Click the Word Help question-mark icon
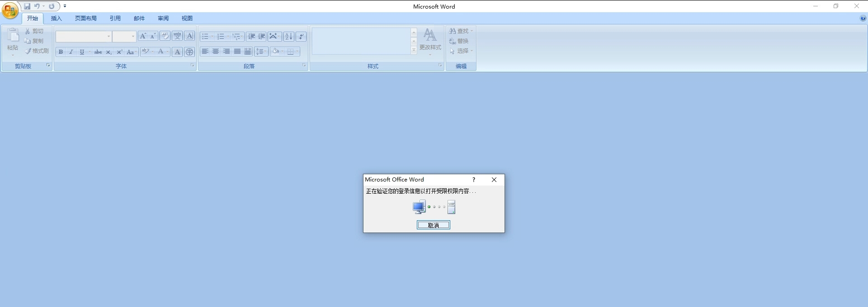Image resolution: width=868 pixels, height=307 pixels. [863, 19]
